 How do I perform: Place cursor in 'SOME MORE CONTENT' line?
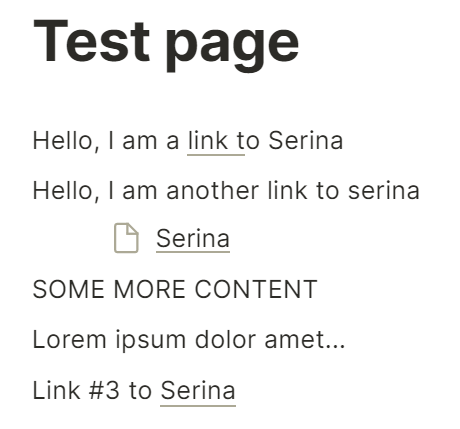[175, 289]
